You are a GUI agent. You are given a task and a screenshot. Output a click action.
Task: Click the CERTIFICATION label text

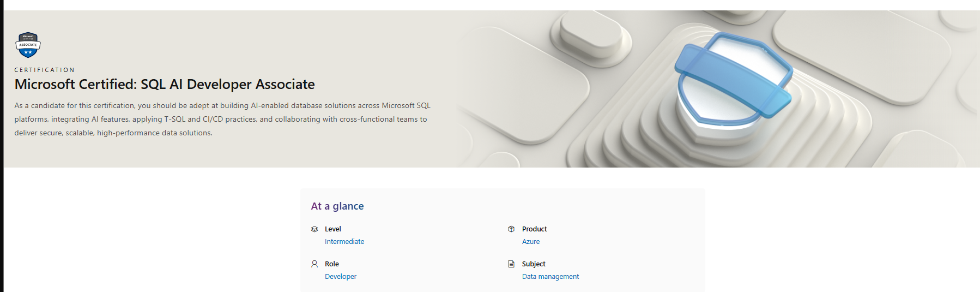click(x=45, y=70)
